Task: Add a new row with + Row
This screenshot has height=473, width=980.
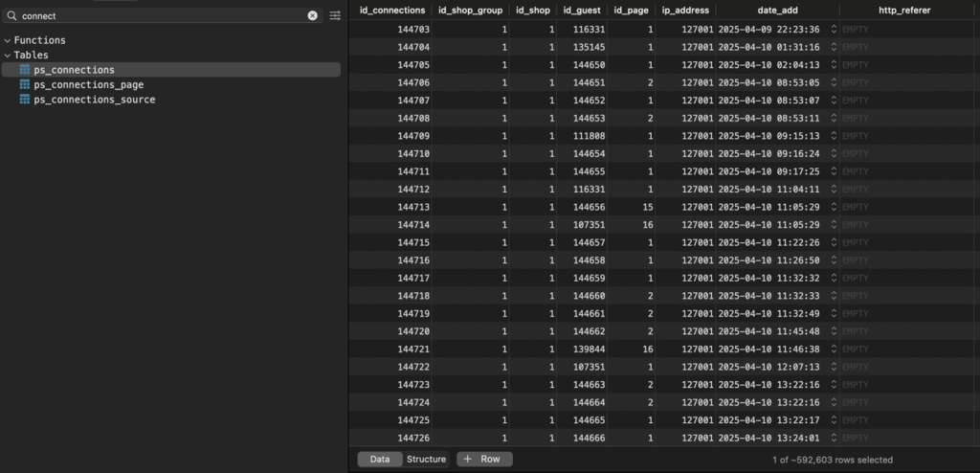Action: pyautogui.click(x=483, y=460)
